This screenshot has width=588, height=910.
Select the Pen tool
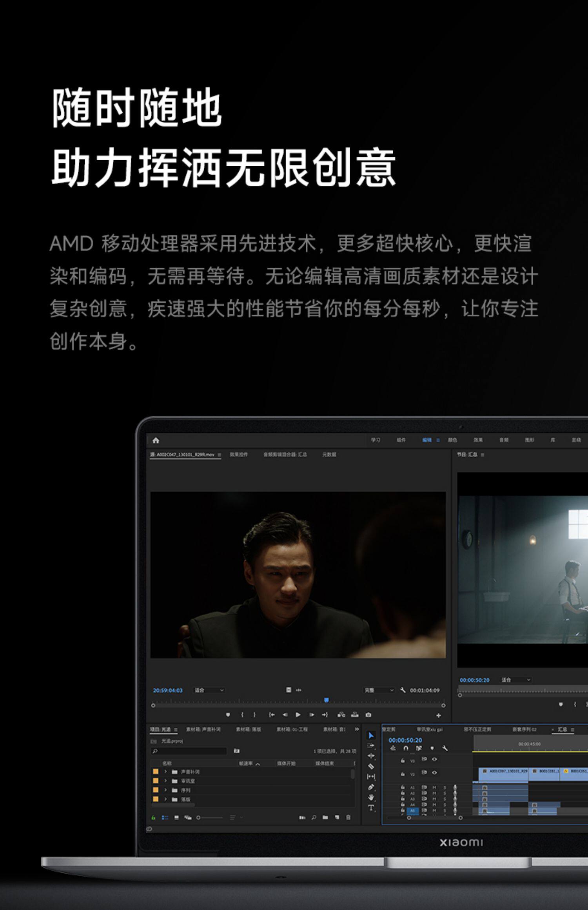[371, 787]
